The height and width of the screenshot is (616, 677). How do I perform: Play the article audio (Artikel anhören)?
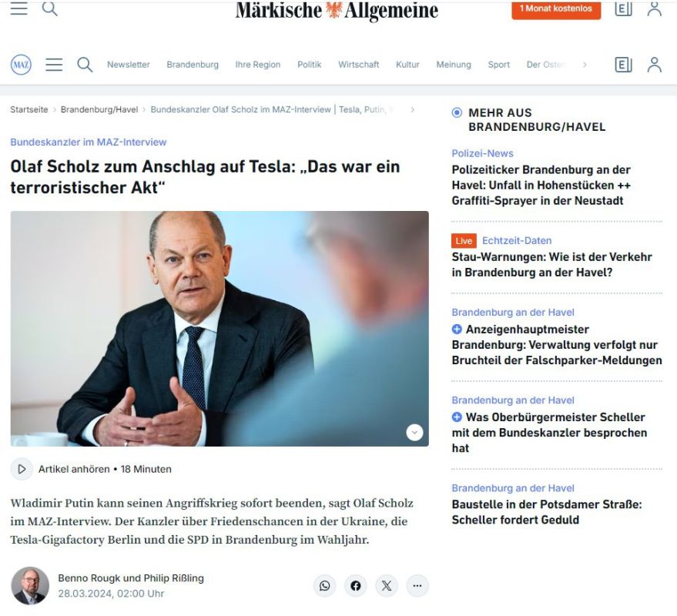(x=22, y=469)
